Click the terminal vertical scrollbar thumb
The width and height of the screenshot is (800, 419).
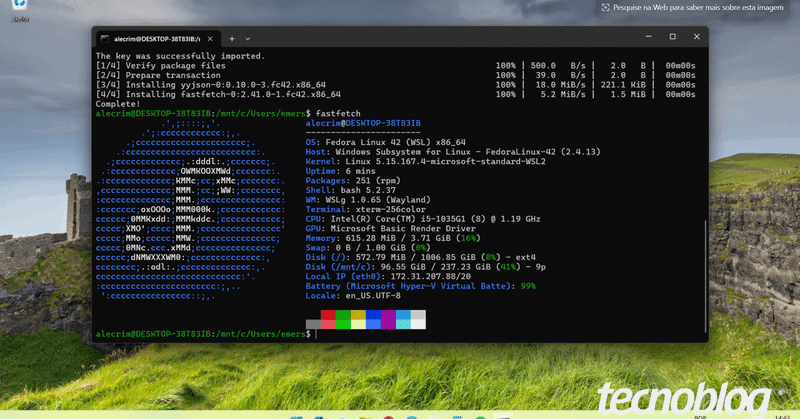pyautogui.click(x=706, y=276)
